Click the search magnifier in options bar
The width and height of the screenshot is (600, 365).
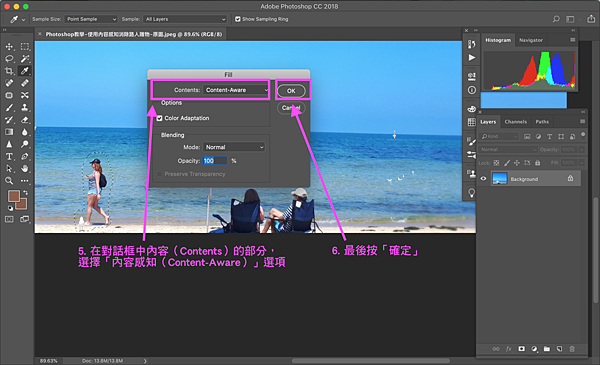[x=556, y=19]
